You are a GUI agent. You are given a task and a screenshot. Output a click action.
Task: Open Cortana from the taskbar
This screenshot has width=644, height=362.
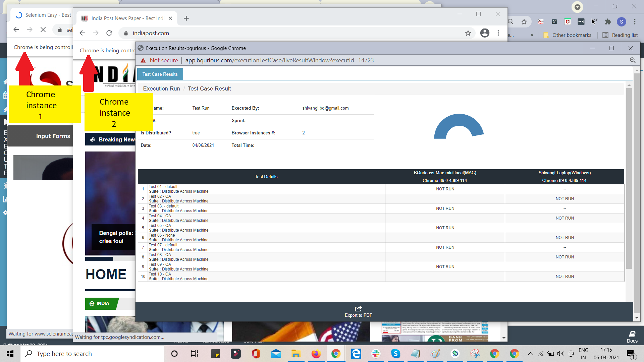tap(174, 354)
